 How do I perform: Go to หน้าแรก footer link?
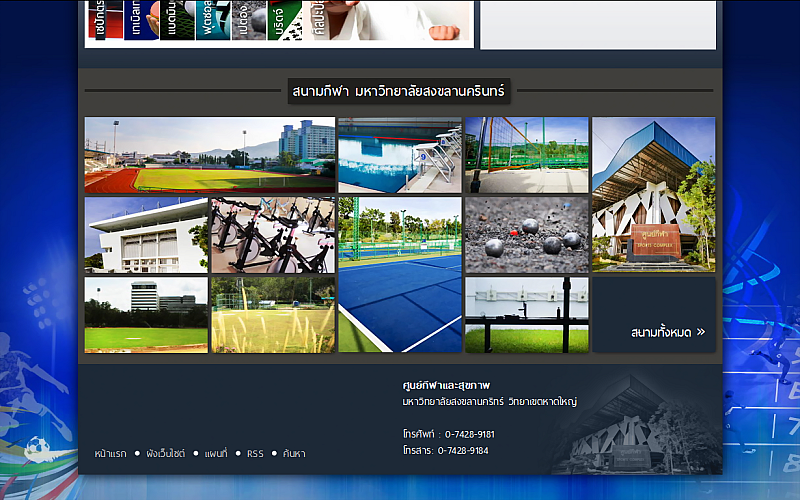(x=110, y=454)
